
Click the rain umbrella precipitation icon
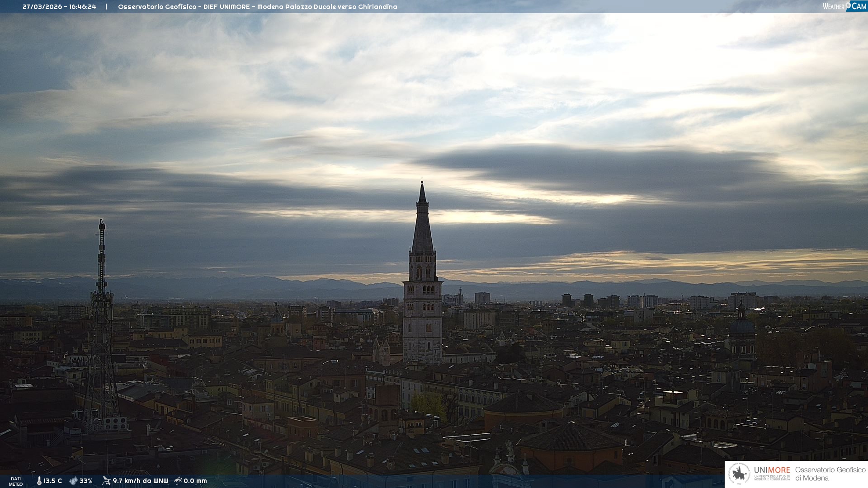tap(178, 481)
